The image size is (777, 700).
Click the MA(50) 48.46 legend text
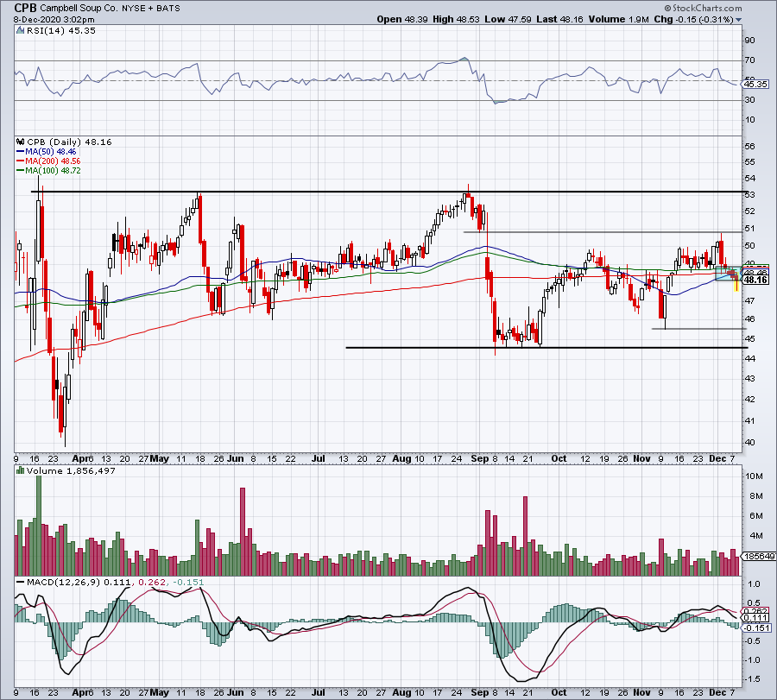tap(51, 152)
